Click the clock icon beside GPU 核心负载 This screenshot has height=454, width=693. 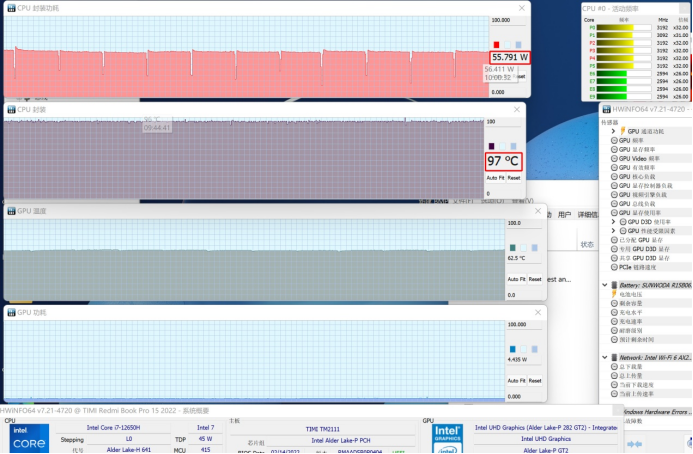[614, 176]
